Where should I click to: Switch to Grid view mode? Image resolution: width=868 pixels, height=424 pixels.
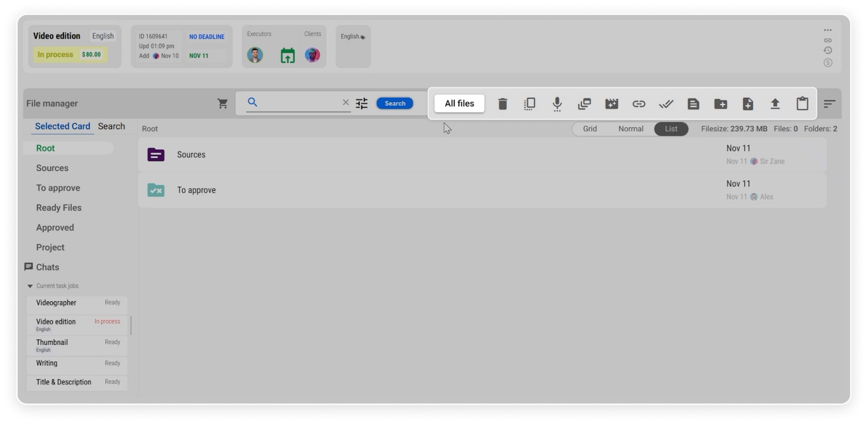tap(590, 129)
